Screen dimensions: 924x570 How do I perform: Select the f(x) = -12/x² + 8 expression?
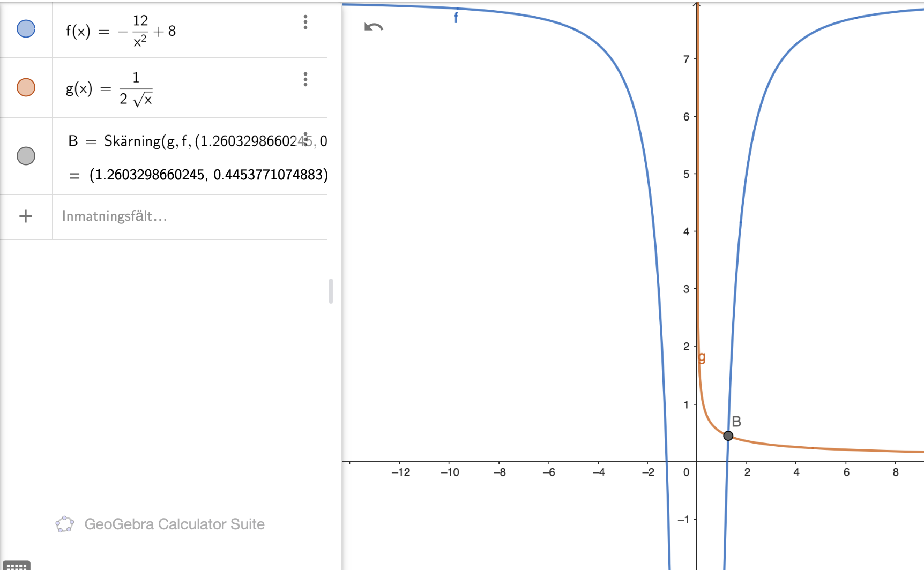point(121,32)
